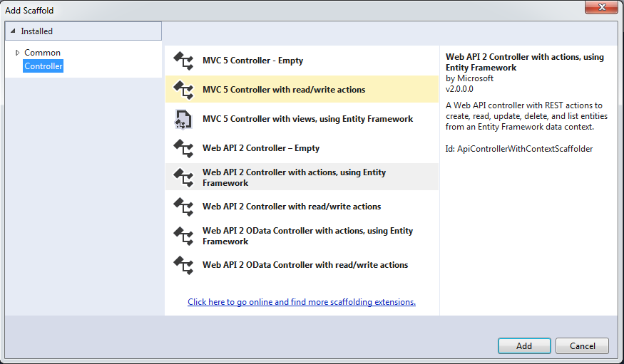Screen dimensions: 624x364
Task: Select the Common category label
Action: [x=42, y=53]
